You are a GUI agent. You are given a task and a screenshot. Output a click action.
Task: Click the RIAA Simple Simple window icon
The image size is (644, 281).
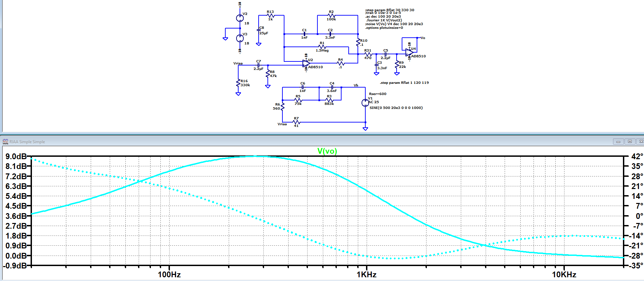(5, 142)
